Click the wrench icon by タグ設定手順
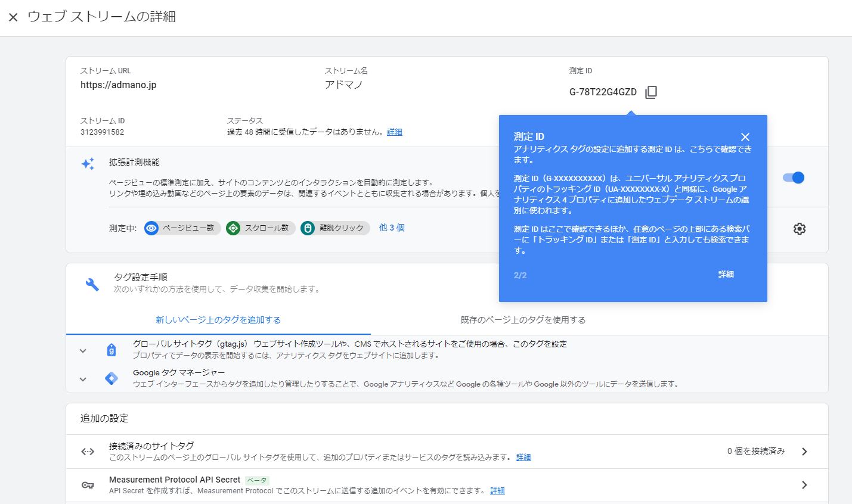 [x=92, y=284]
